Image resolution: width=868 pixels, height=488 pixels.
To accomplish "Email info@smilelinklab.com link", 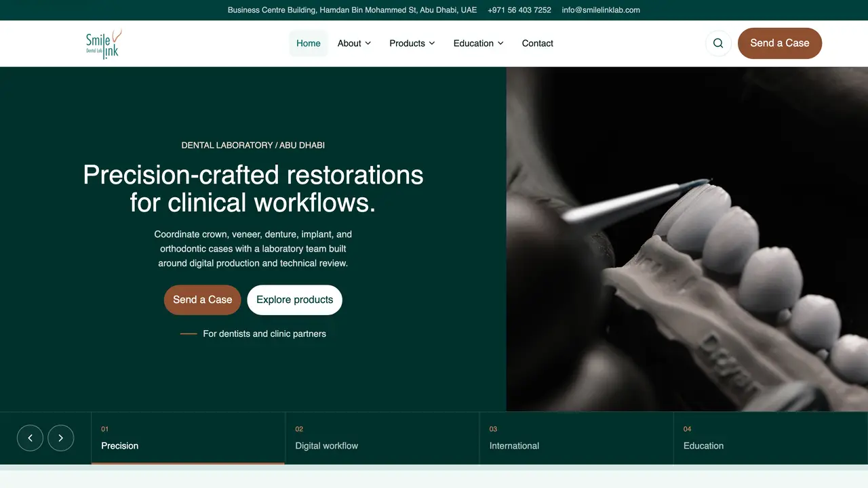I will (x=601, y=10).
